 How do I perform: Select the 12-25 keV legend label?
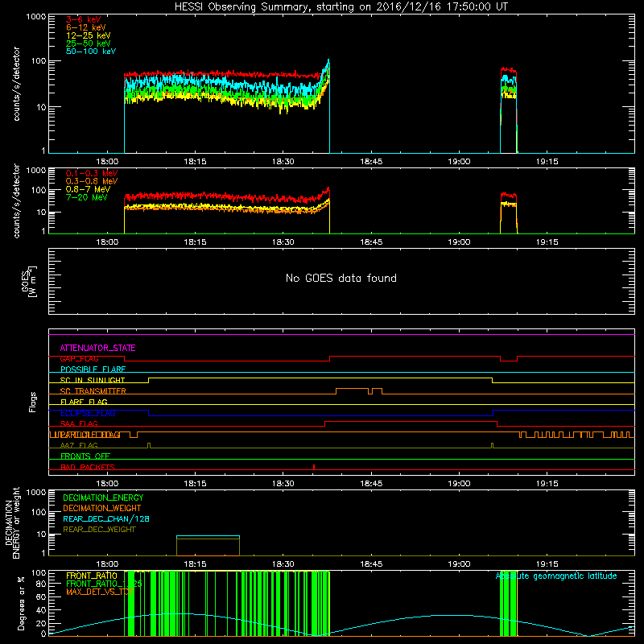point(88,35)
